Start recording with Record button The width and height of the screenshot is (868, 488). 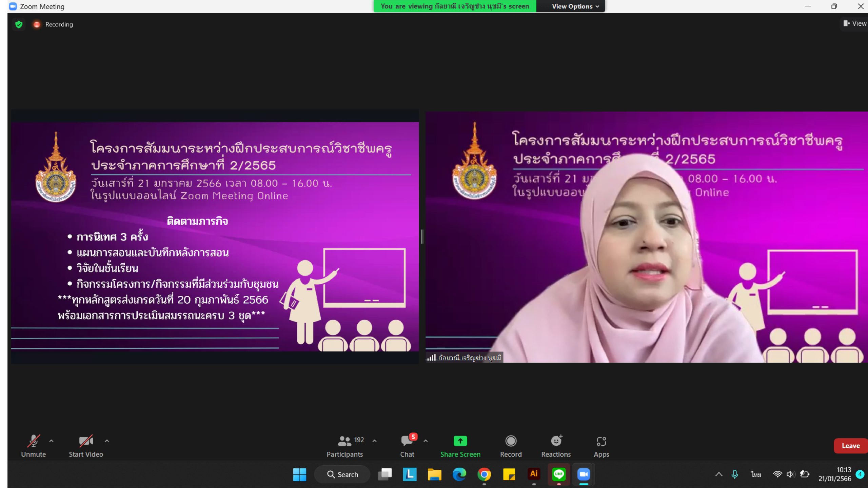[511, 446]
